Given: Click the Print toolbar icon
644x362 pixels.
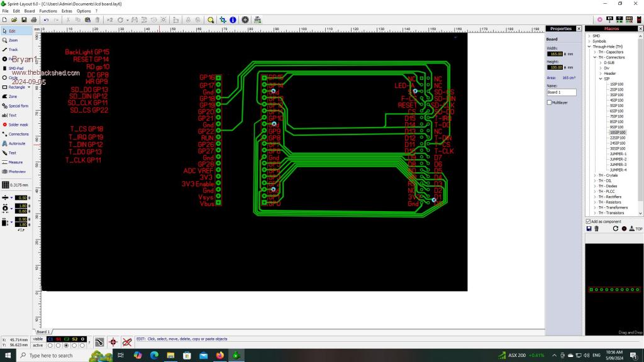Looking at the screenshot, I should point(33,20).
